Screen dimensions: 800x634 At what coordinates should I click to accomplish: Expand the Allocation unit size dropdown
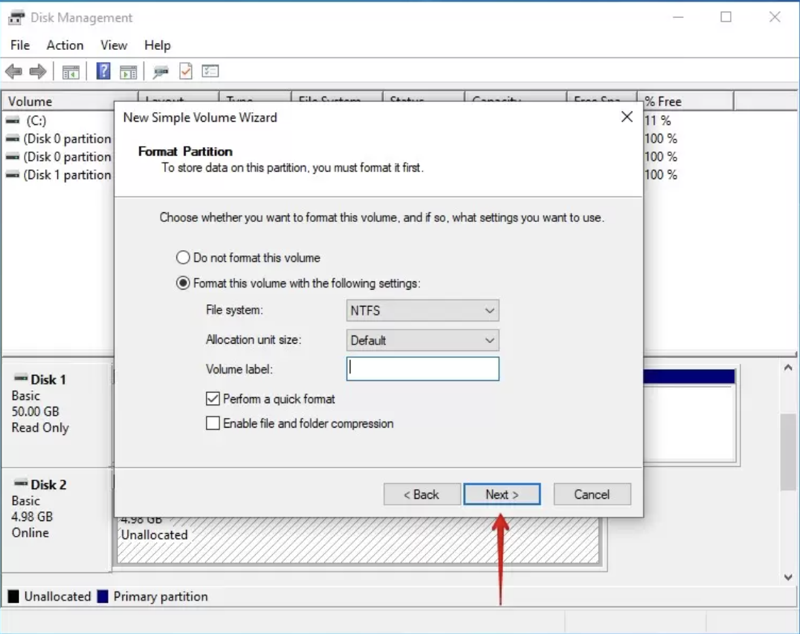[x=422, y=340]
